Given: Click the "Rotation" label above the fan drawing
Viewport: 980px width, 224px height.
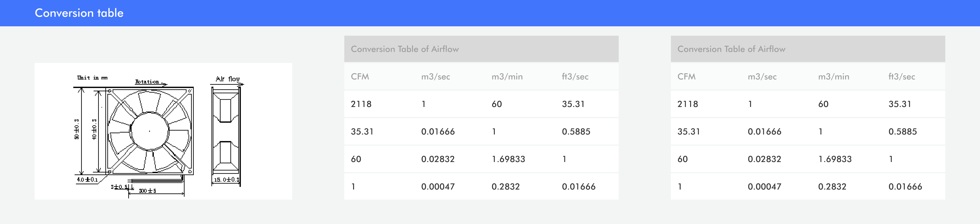Looking at the screenshot, I should [147, 81].
